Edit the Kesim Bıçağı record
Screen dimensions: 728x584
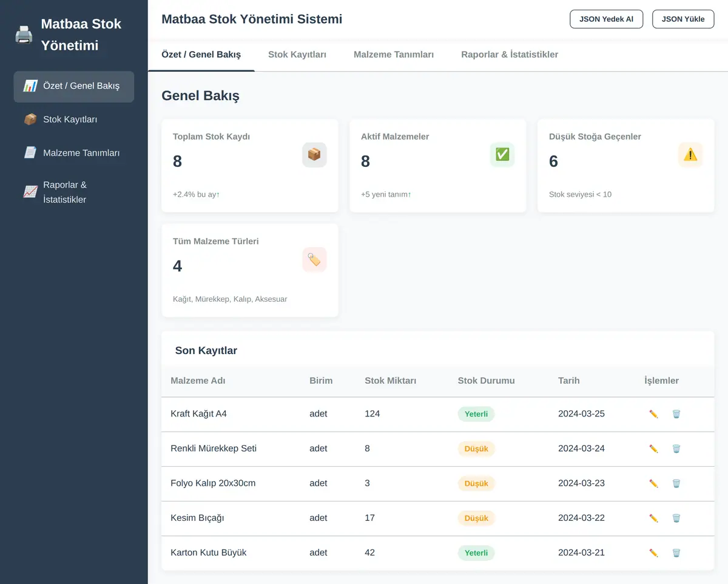click(653, 518)
